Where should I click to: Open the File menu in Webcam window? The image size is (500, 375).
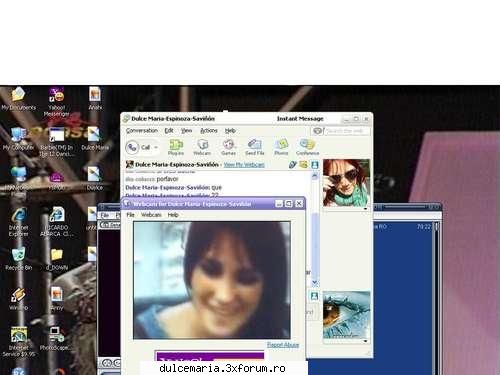pyautogui.click(x=130, y=215)
